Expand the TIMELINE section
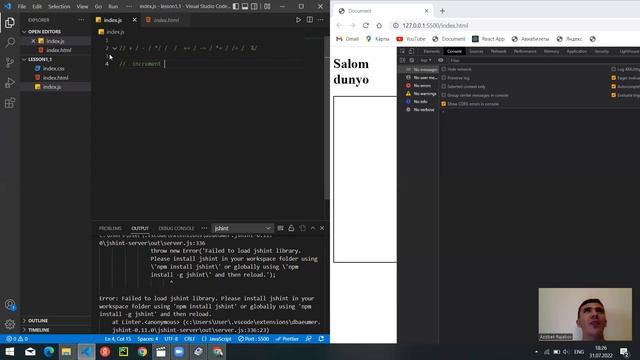 (x=56, y=329)
